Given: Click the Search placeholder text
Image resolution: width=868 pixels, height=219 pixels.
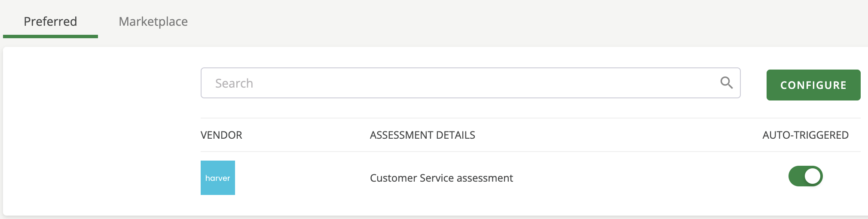Looking at the screenshot, I should click(234, 83).
